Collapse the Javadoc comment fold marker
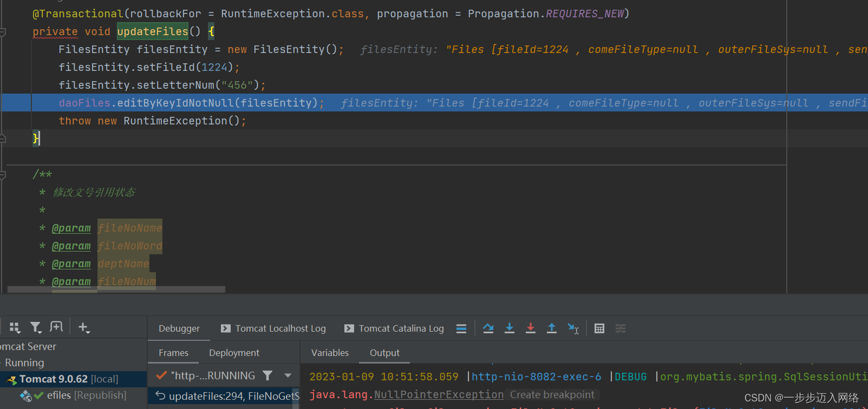This screenshot has height=409, width=868. click(3, 175)
